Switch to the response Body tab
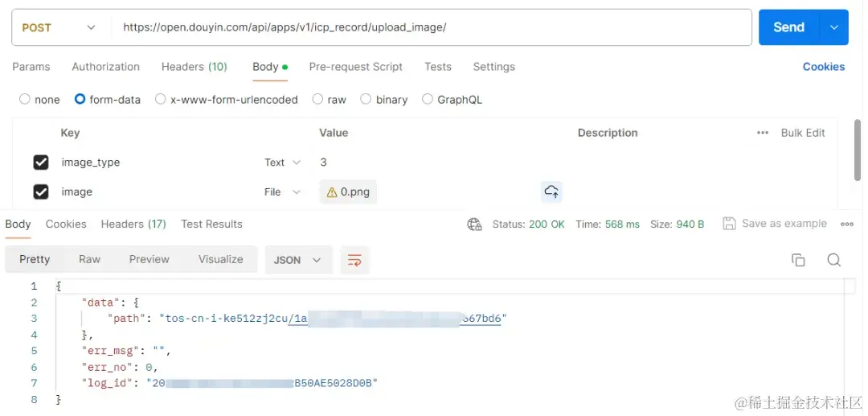This screenshot has height=416, width=868. (18, 224)
